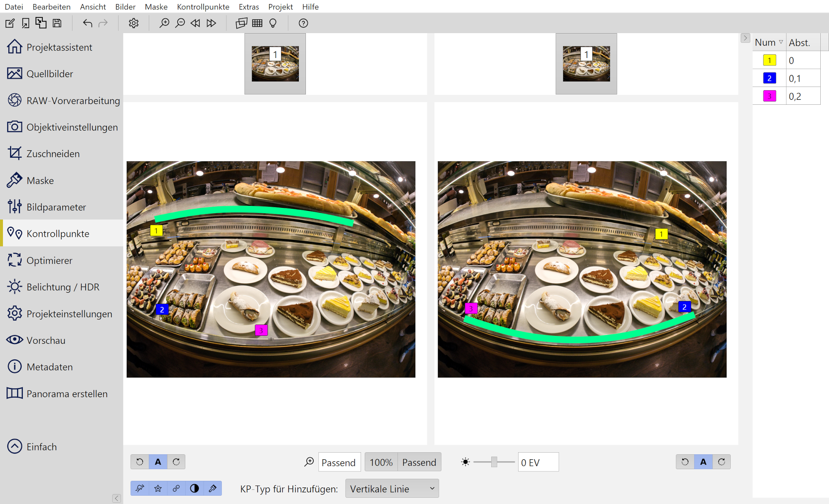Click the brightness EV slider handle
The width and height of the screenshot is (829, 504).
coord(494,462)
